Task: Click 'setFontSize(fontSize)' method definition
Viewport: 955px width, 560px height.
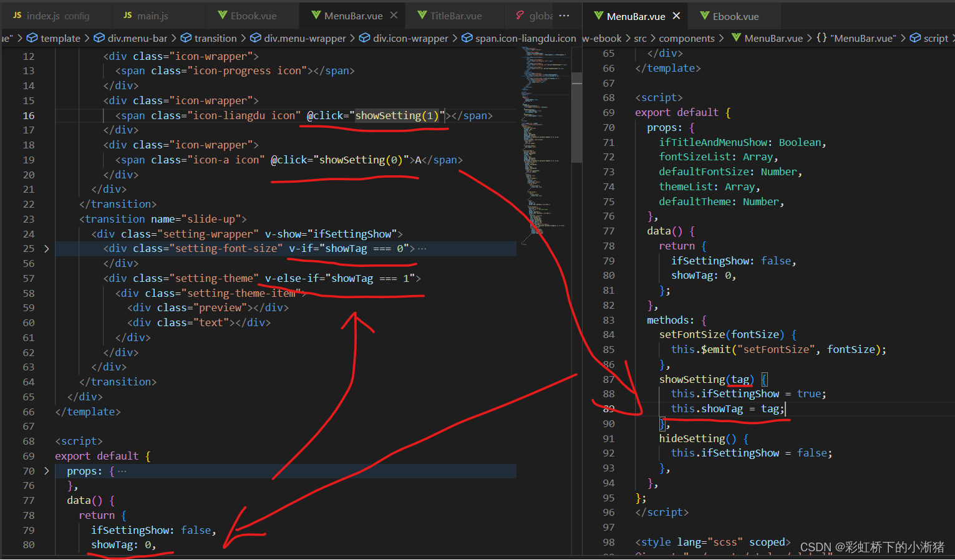Action: [722, 334]
